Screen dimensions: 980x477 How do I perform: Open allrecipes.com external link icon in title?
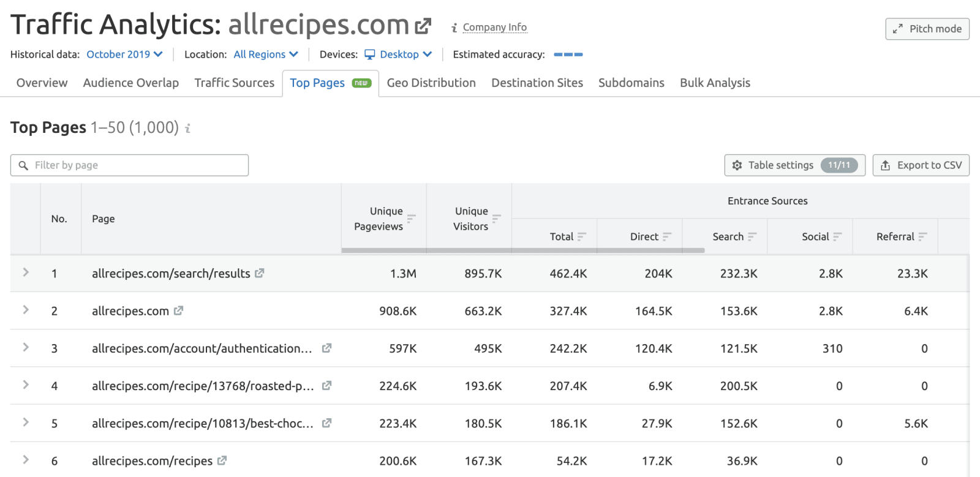tap(423, 26)
